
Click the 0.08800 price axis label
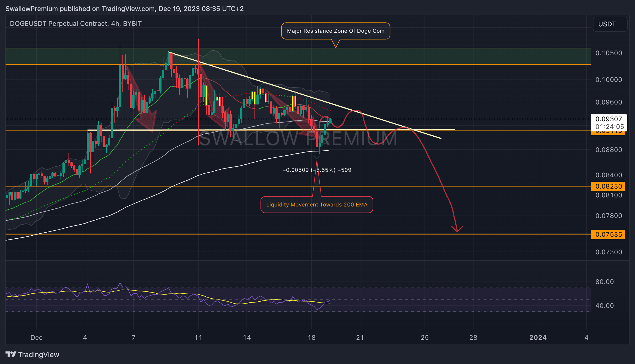coord(609,150)
